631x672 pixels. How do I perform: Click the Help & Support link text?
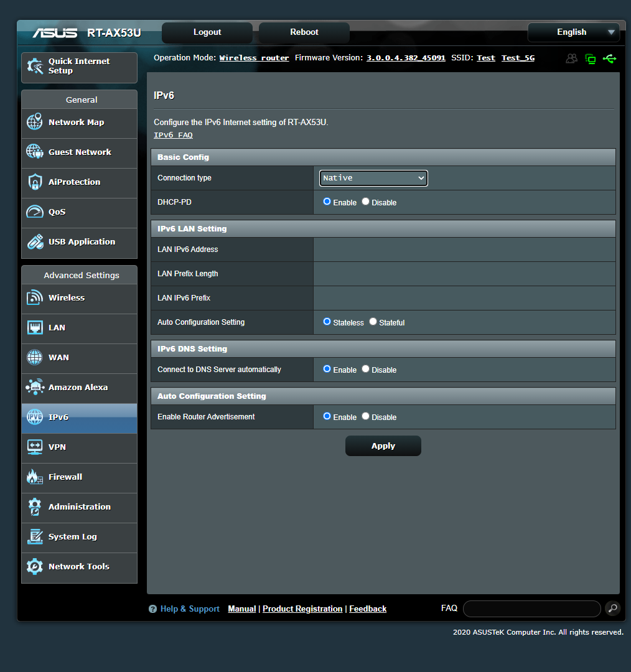tap(190, 609)
